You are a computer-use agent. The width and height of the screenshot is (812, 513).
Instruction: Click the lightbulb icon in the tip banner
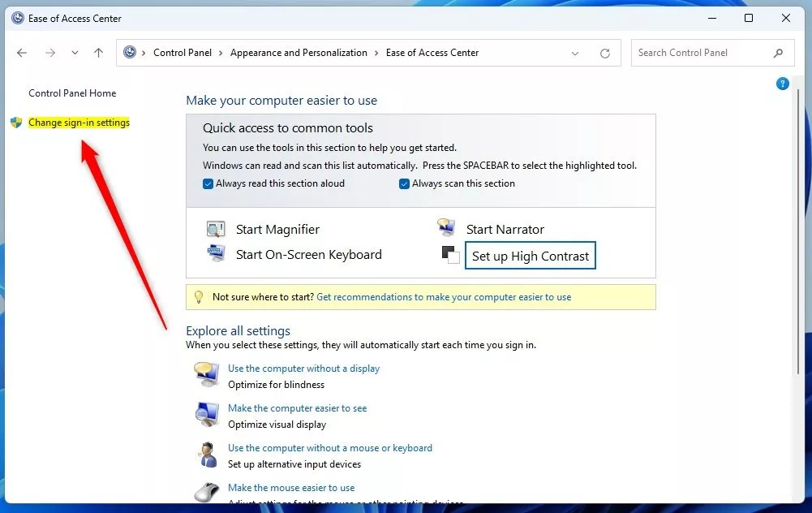199,296
